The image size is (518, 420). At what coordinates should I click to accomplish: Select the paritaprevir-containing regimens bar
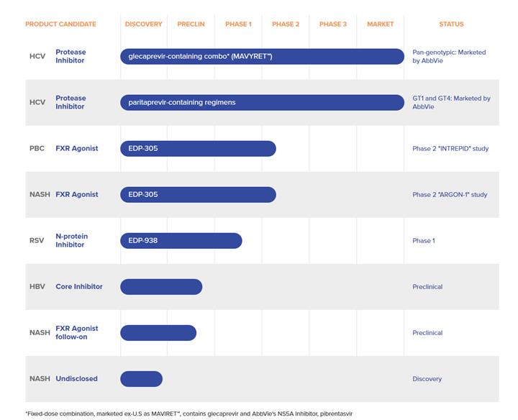(262, 102)
